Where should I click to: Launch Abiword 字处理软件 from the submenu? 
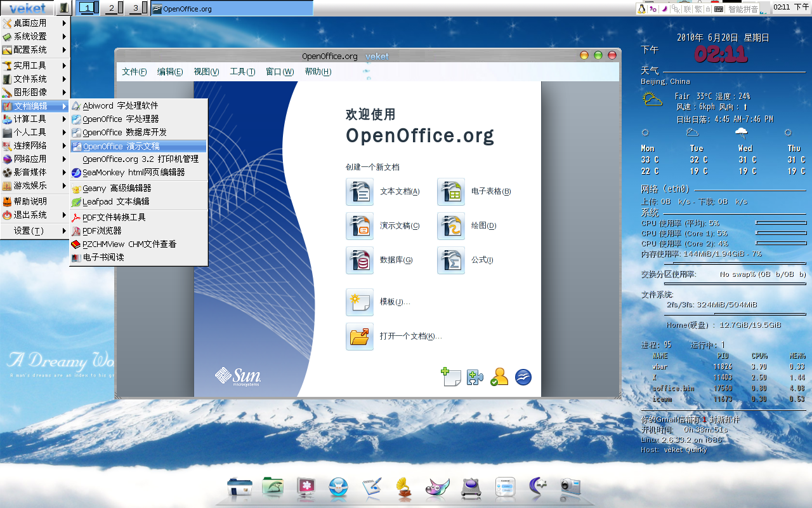(x=138, y=105)
